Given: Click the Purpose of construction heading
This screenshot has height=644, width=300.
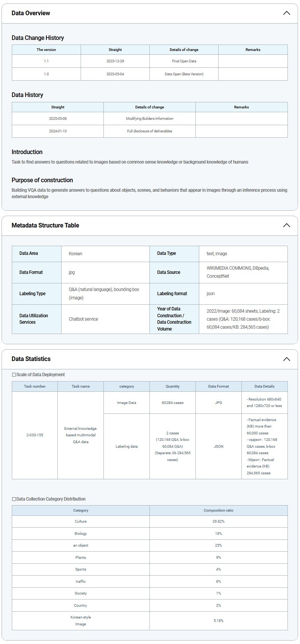Looking at the screenshot, I should [x=42, y=180].
